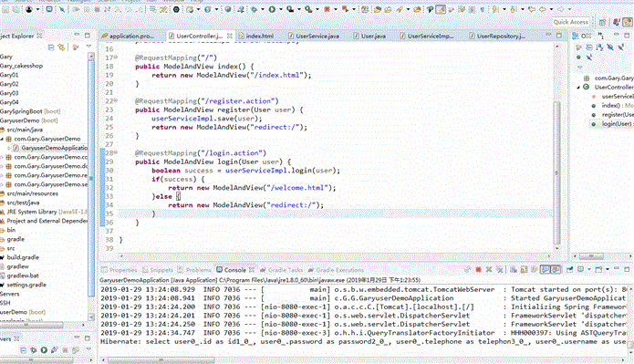Collapse the UserController node in Outline
Image resolution: width=634 pixels, height=364 pixels.
pos(578,88)
